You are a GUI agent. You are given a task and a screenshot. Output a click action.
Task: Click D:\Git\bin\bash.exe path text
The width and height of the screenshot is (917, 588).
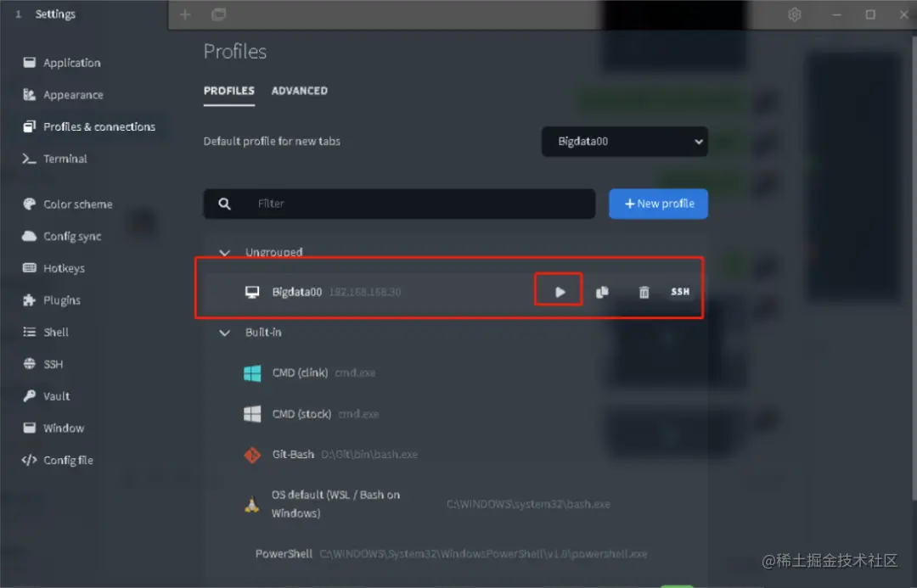(x=369, y=454)
